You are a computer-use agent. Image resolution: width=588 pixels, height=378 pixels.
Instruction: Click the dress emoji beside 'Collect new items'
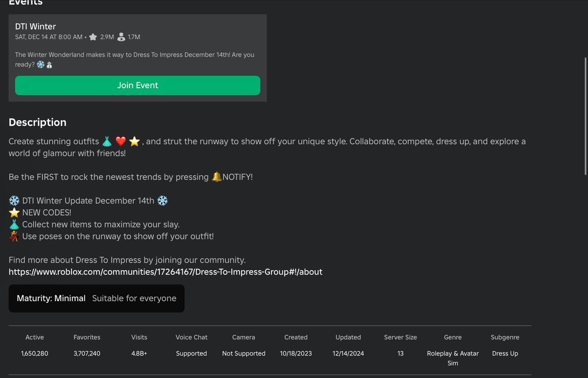(14, 225)
